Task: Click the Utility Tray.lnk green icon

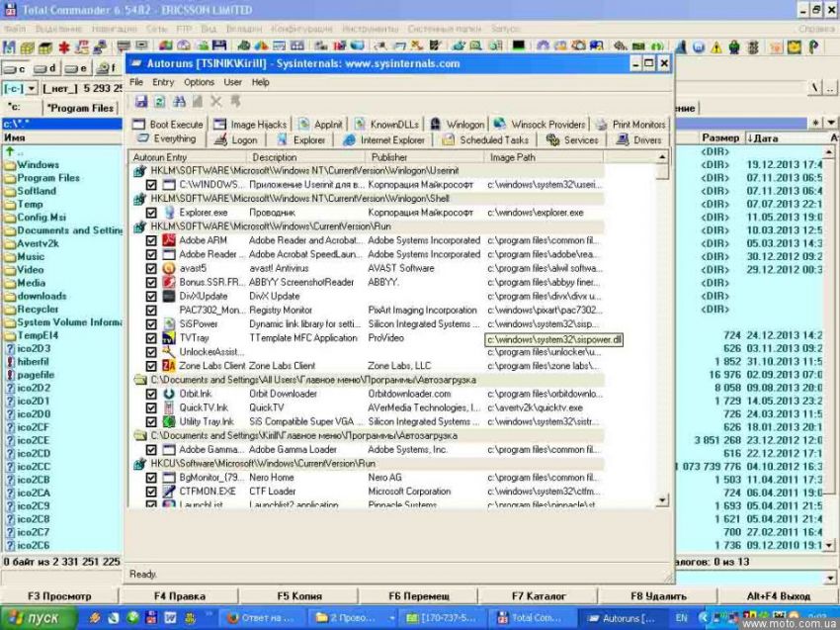Action: point(169,421)
